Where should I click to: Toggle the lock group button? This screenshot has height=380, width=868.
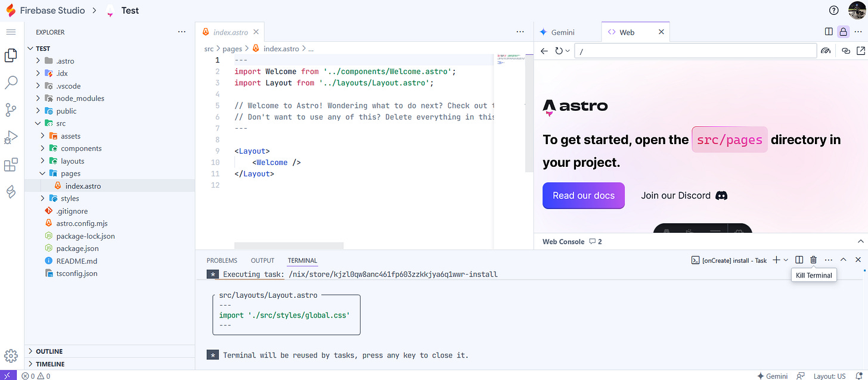843,32
